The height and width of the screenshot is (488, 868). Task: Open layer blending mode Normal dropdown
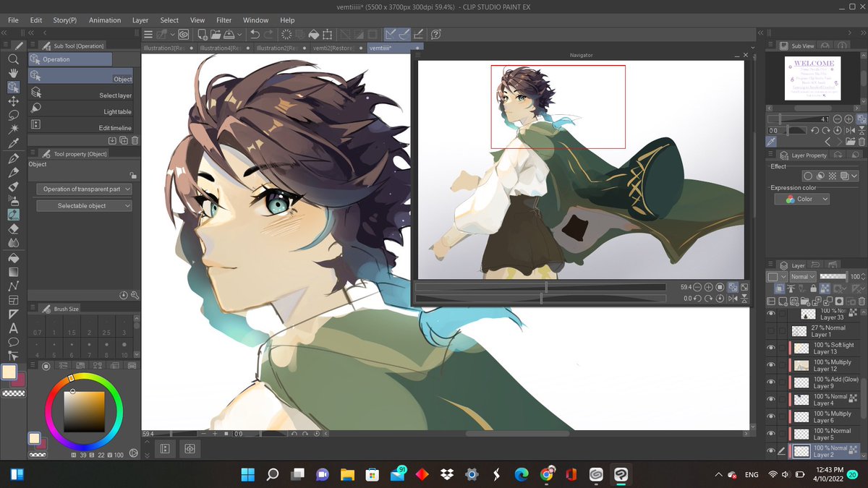coord(803,276)
